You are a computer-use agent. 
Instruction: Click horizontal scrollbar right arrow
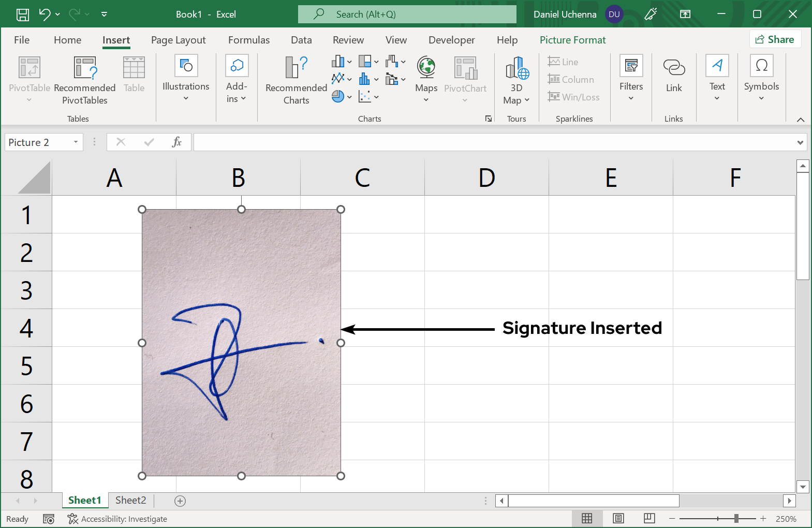tap(789, 501)
